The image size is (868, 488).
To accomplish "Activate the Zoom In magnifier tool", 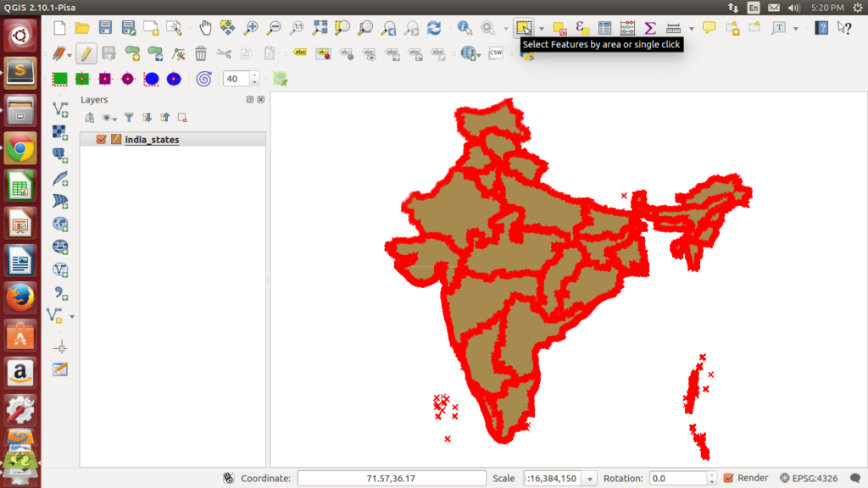I will 251,27.
